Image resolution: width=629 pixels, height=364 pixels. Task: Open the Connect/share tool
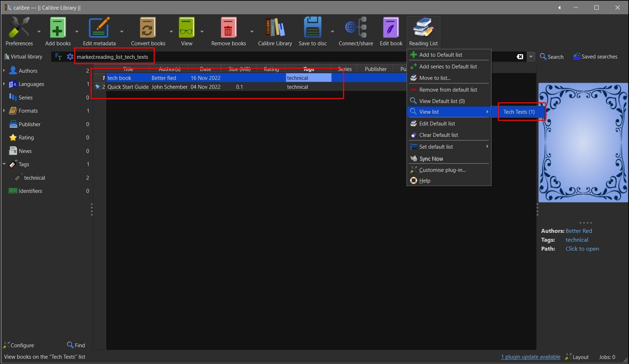(356, 28)
